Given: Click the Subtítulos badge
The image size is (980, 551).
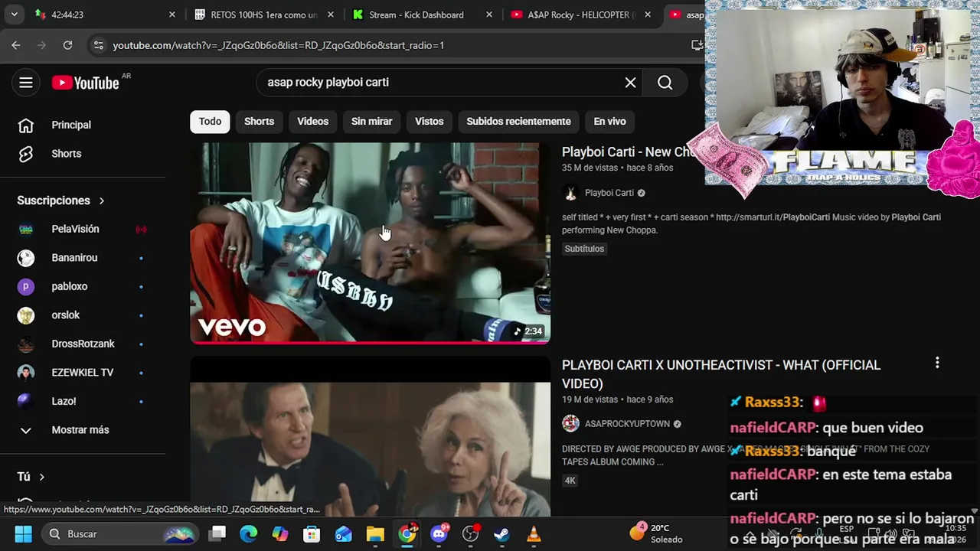Looking at the screenshot, I should [x=584, y=249].
